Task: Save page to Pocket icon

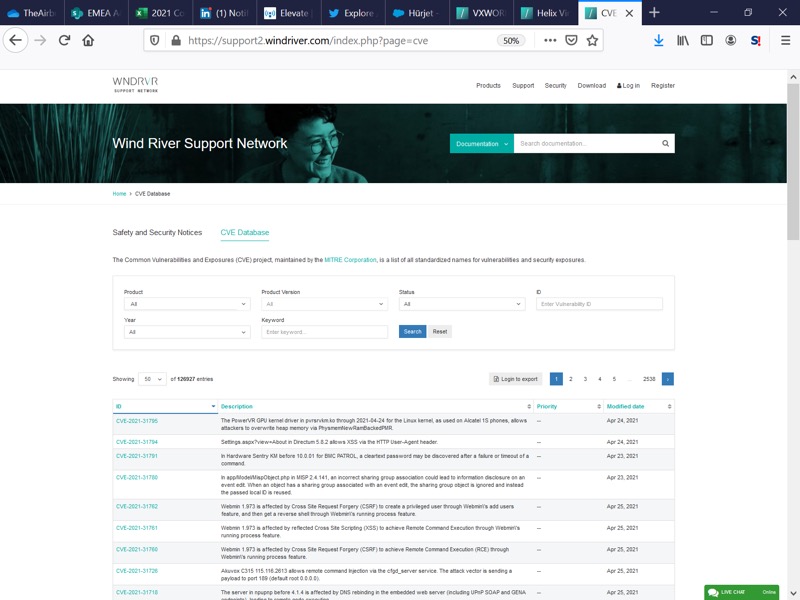Action: coord(571,40)
